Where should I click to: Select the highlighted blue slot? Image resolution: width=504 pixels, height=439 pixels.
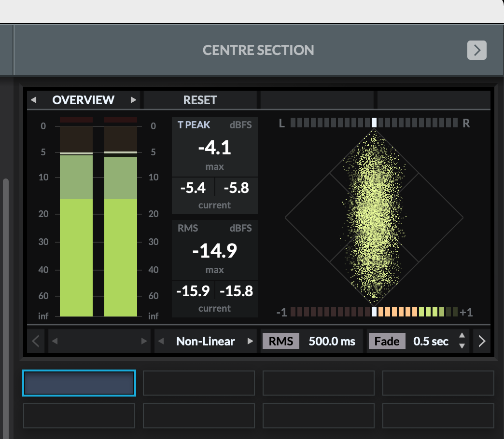click(x=79, y=383)
